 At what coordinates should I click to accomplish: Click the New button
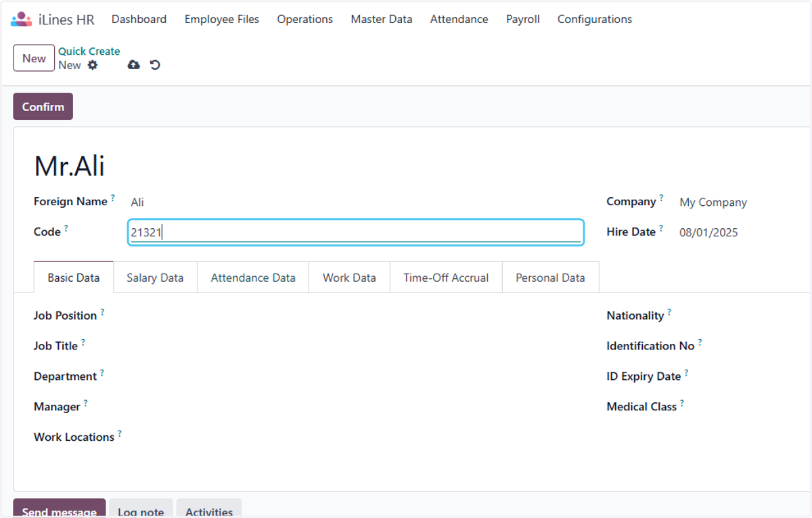tap(34, 58)
